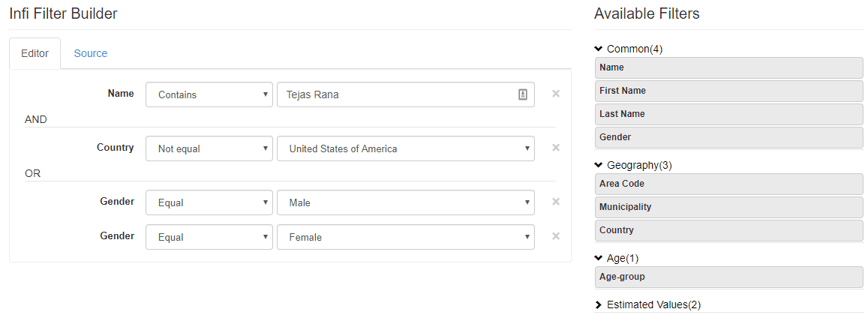Image resolution: width=868 pixels, height=336 pixels.
Task: Open the United States of America dropdown
Action: pyautogui.click(x=405, y=148)
